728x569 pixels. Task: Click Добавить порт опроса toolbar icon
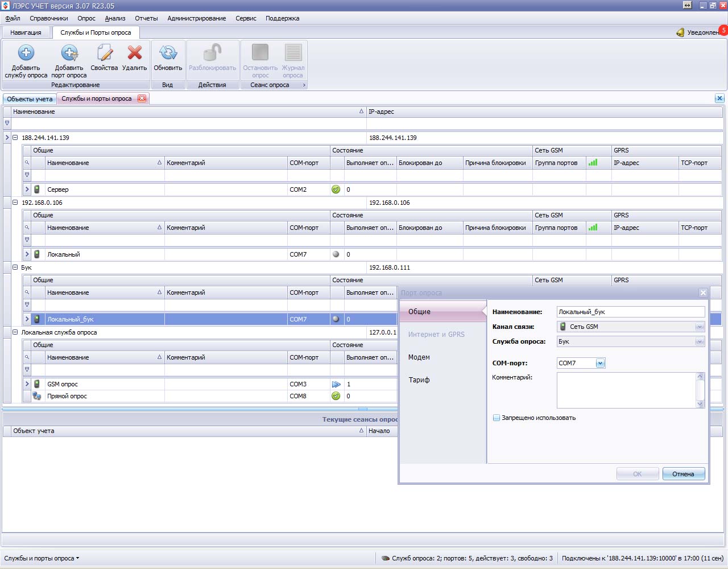coord(69,53)
